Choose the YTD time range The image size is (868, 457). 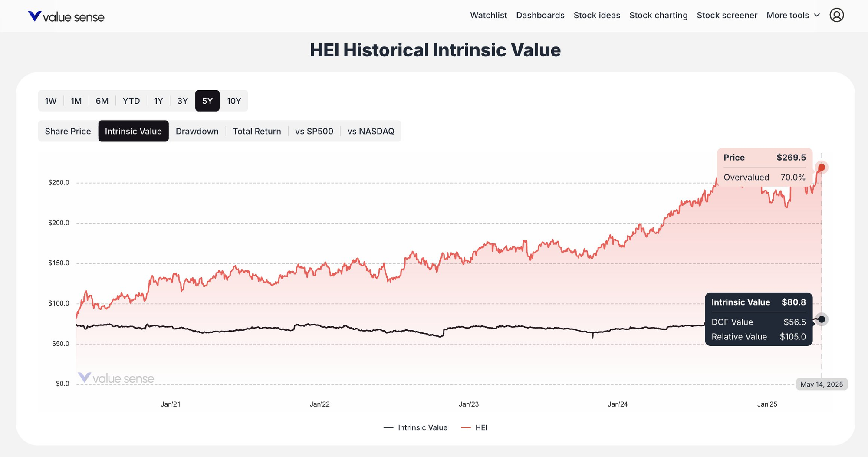point(131,101)
